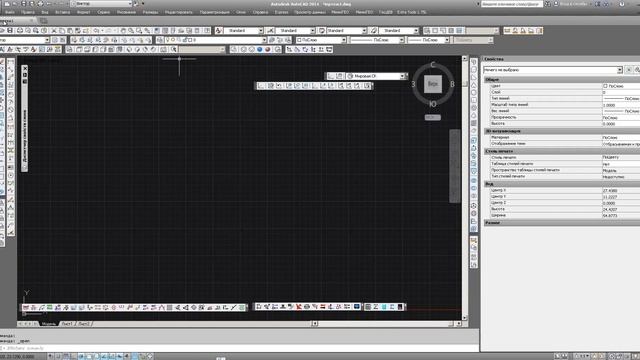Switch to the Лист2 layout tab
Image resolution: width=640 pixels, height=360 pixels.
84,324
